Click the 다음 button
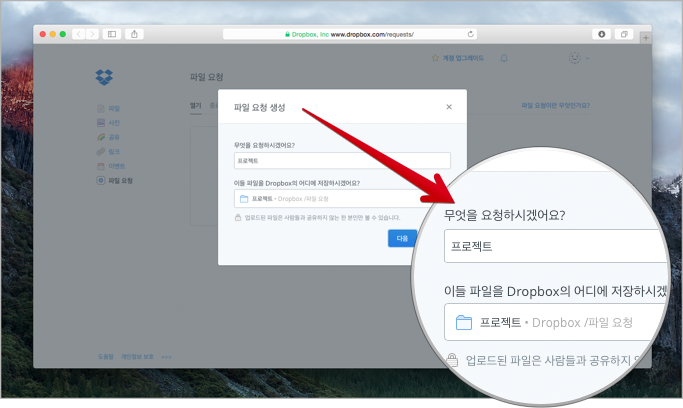The height and width of the screenshot is (408, 683). (x=402, y=239)
